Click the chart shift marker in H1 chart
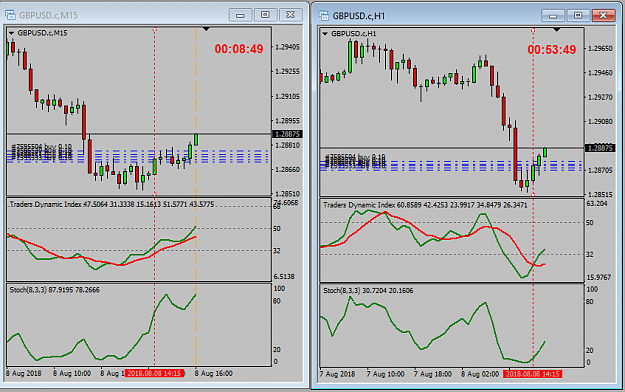The width and height of the screenshot is (625, 392). click(557, 30)
